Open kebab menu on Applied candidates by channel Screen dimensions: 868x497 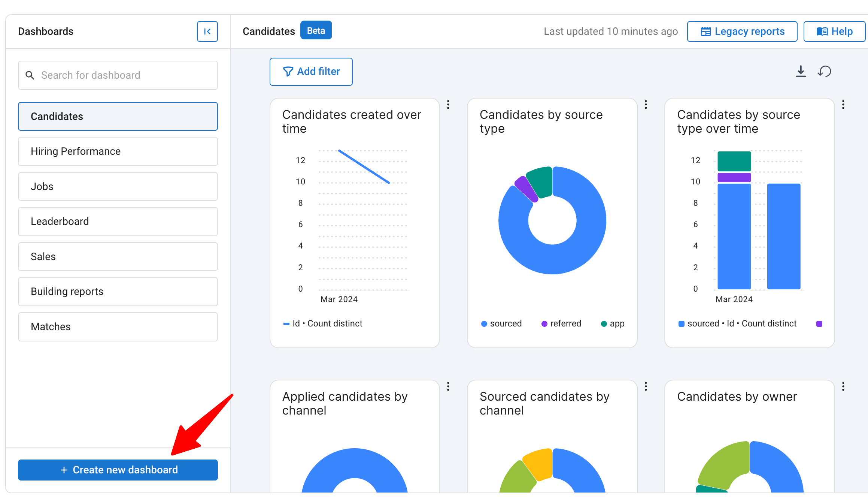click(448, 386)
